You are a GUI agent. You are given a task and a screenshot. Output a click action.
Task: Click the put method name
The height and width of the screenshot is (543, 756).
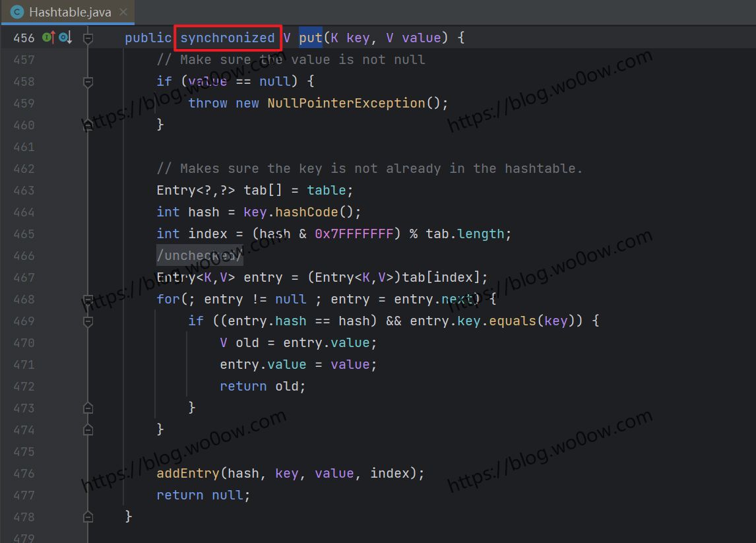310,38
